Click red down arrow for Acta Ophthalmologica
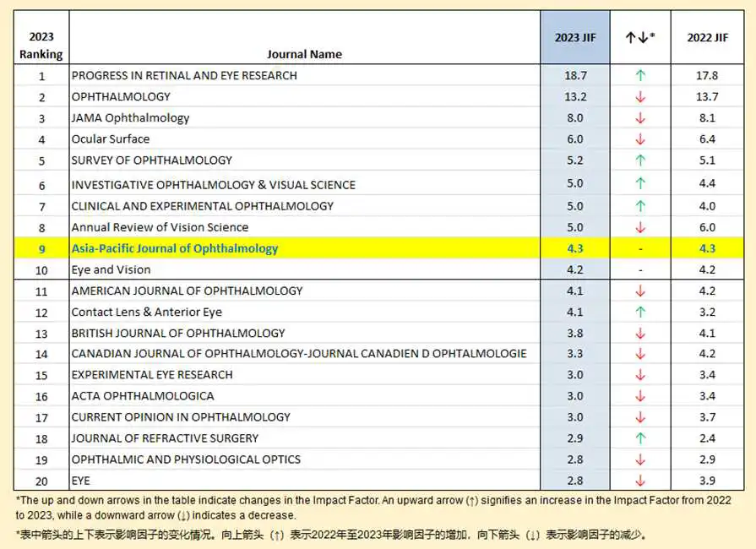Viewport: 756px width, 549px height. (x=640, y=396)
